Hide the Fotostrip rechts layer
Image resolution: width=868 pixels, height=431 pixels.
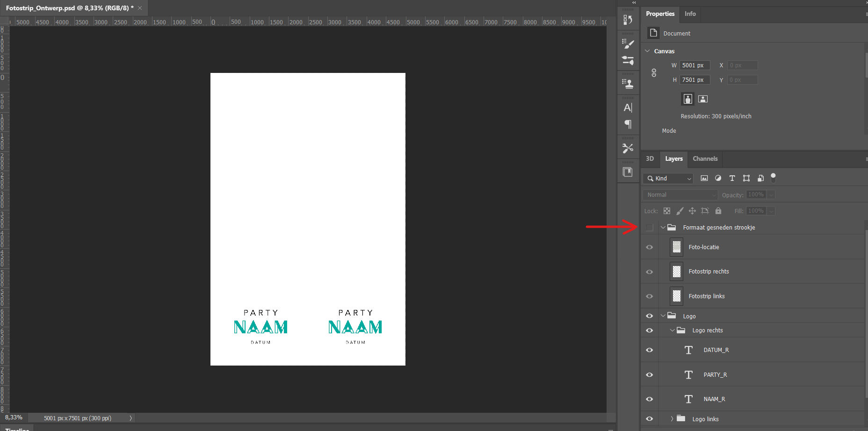650,272
